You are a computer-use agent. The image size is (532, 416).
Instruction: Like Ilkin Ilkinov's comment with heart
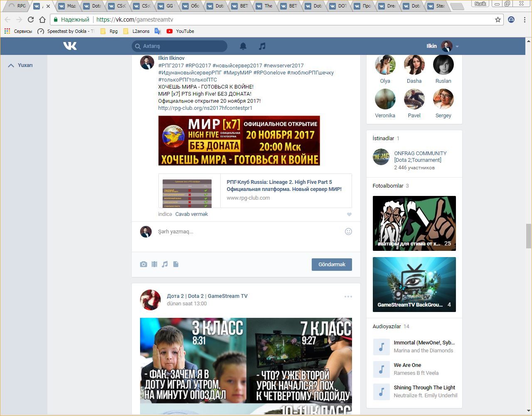click(349, 214)
